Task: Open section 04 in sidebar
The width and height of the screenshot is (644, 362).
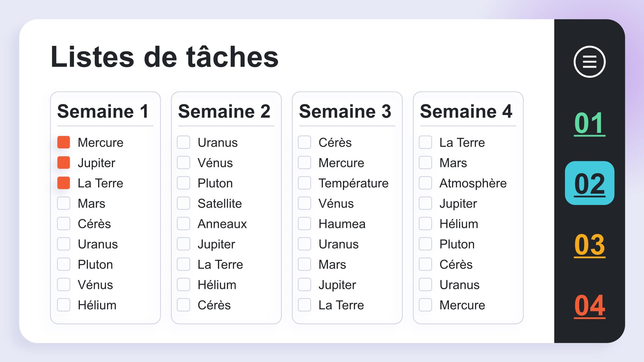Action: coord(589,305)
